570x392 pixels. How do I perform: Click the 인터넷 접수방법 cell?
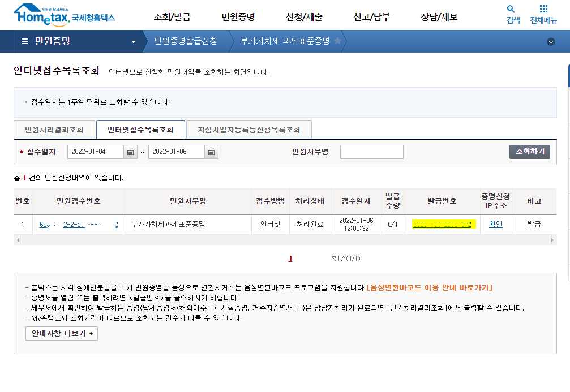(x=270, y=224)
